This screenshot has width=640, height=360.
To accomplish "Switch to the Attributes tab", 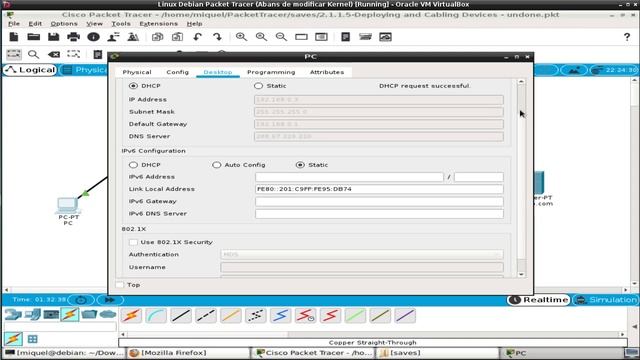I will coord(327,72).
